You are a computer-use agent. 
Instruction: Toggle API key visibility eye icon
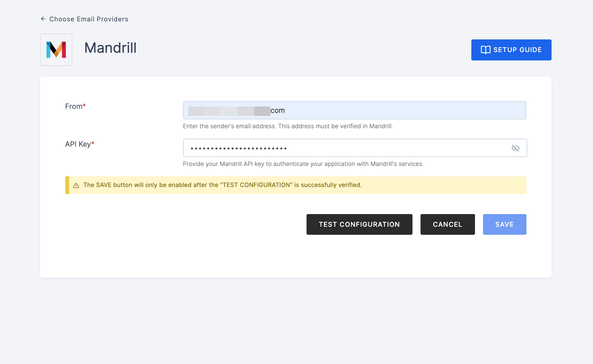coord(515,148)
